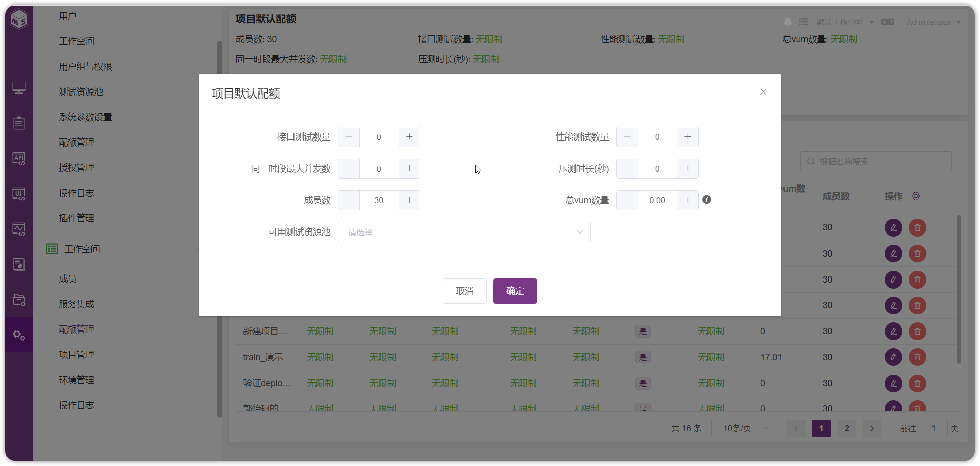The width and height of the screenshot is (980, 466).
Task: Click the 成员数 number field
Action: point(379,200)
